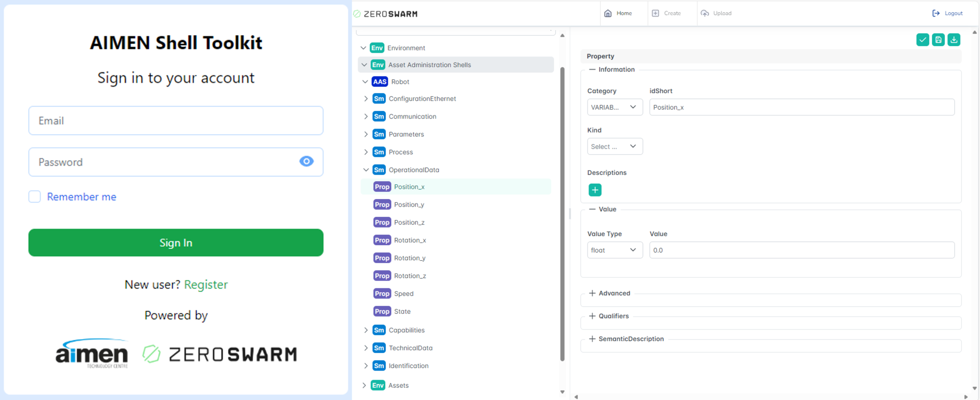Click the Prop badge of Position_y
Image resolution: width=980 pixels, height=400 pixels.
(x=382, y=204)
